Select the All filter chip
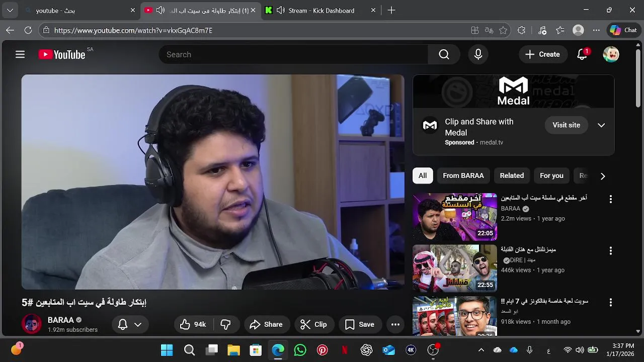Image resolution: width=644 pixels, height=362 pixels. tap(423, 175)
